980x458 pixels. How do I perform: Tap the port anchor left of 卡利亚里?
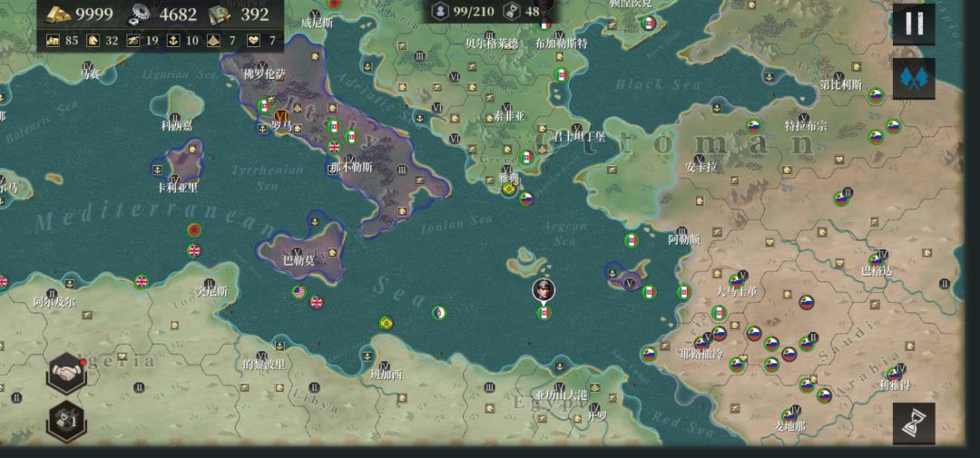click(x=158, y=169)
